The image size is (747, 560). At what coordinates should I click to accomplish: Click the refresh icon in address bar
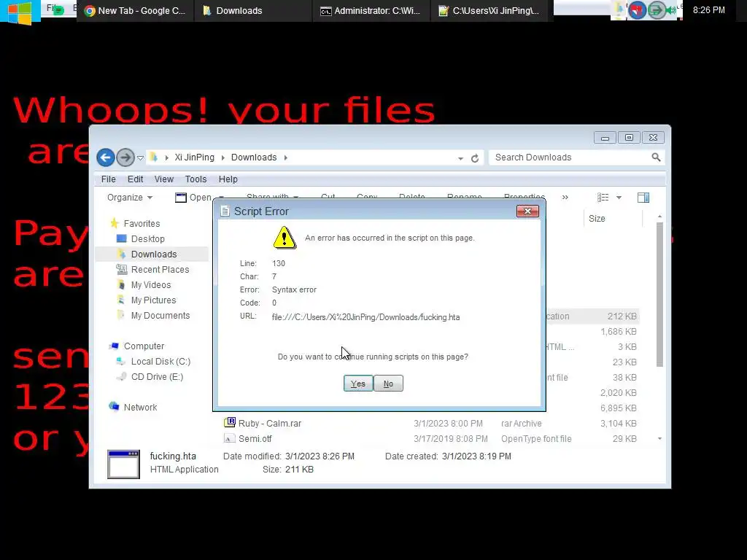(474, 158)
